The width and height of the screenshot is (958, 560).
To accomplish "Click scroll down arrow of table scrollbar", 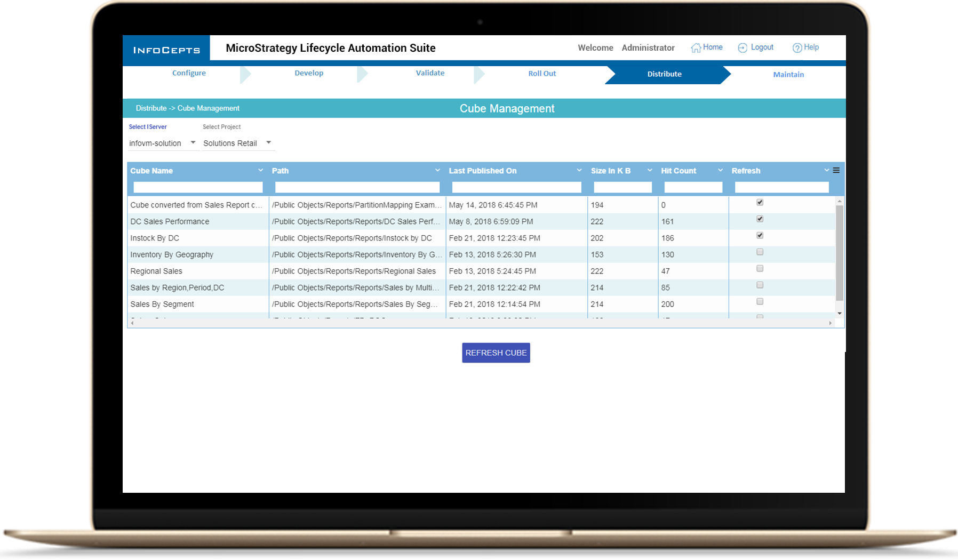I will 840,314.
